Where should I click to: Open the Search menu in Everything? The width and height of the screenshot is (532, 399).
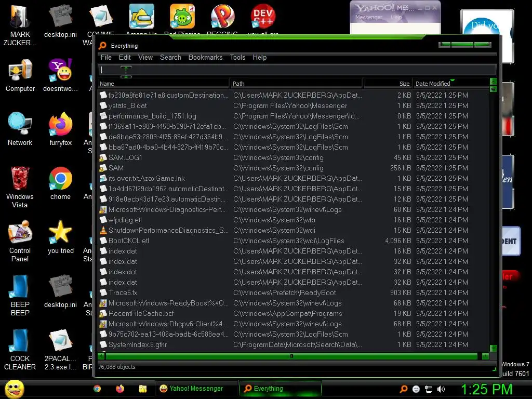(170, 57)
